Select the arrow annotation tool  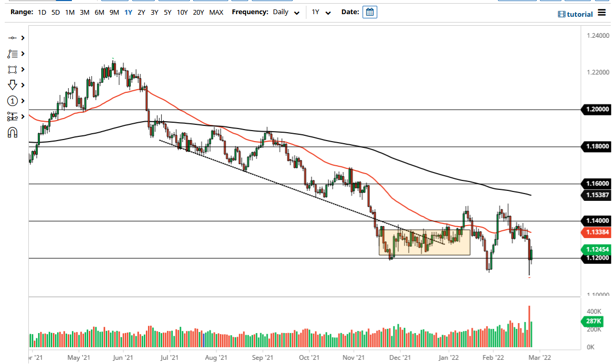click(13, 84)
